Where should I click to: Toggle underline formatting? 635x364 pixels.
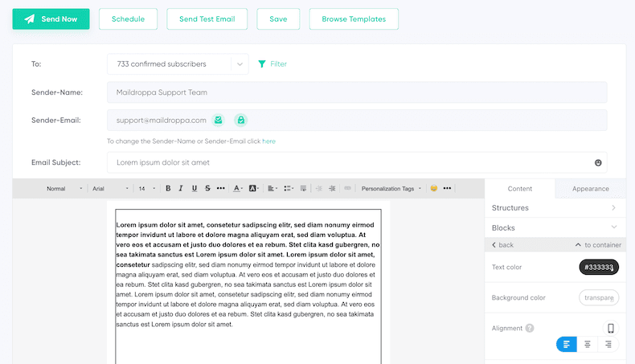click(195, 188)
